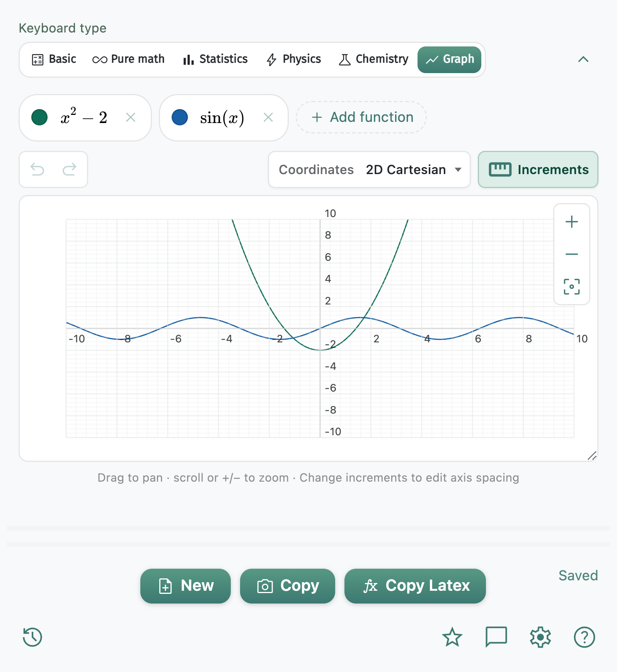
Task: Remove the sin(x) function
Action: [x=268, y=117]
